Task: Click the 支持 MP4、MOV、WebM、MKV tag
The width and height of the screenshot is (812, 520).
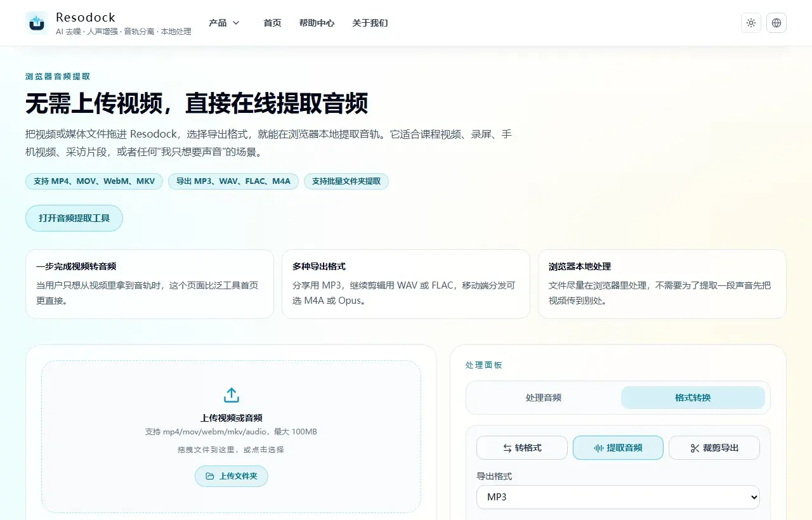Action: (x=95, y=181)
